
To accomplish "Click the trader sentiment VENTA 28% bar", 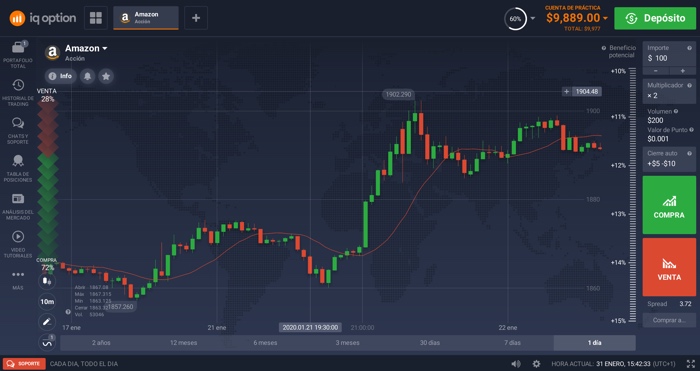I will point(47,122).
